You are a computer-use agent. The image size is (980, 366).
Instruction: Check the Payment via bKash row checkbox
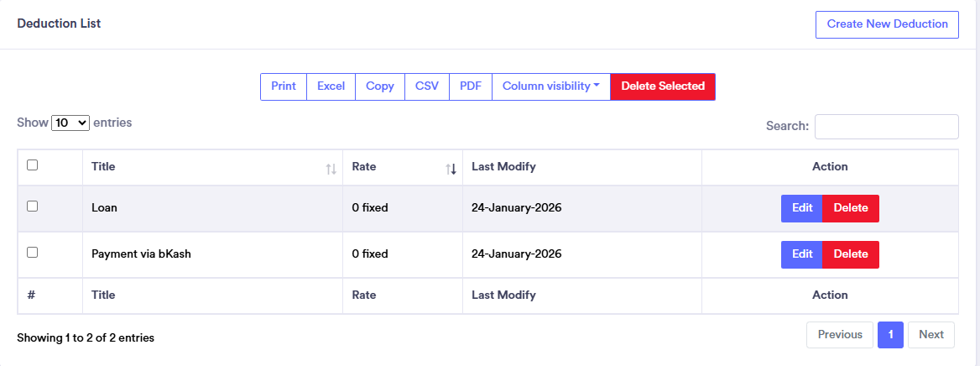(x=33, y=252)
